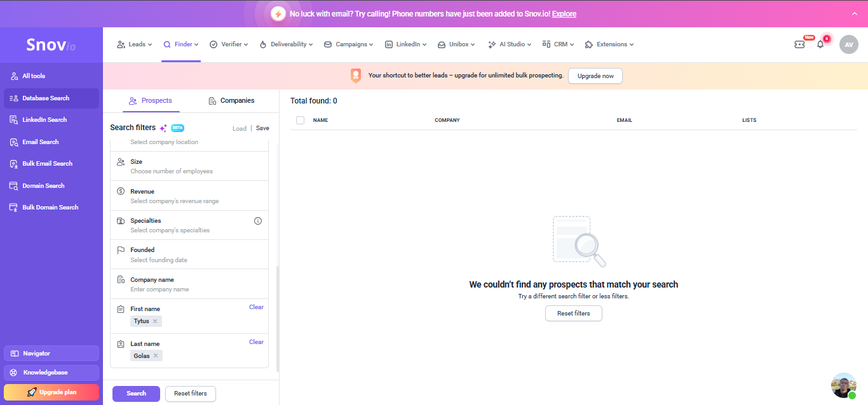The width and height of the screenshot is (868, 405).
Task: Open the Founded date filter
Action: tap(189, 255)
